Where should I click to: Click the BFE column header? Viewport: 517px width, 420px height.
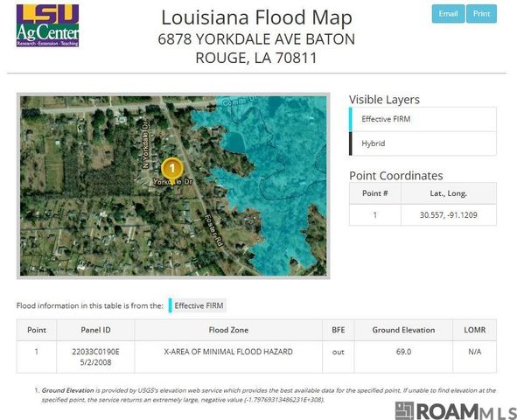pos(339,330)
